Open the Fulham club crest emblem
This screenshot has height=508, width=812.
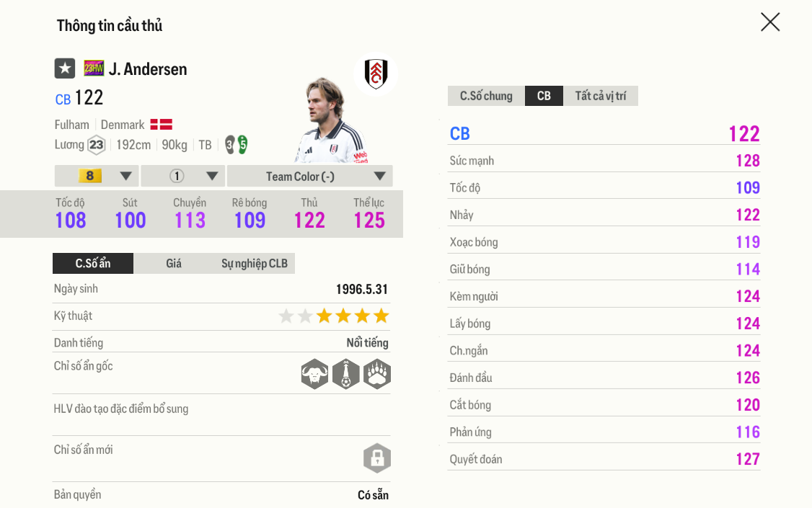click(x=376, y=74)
